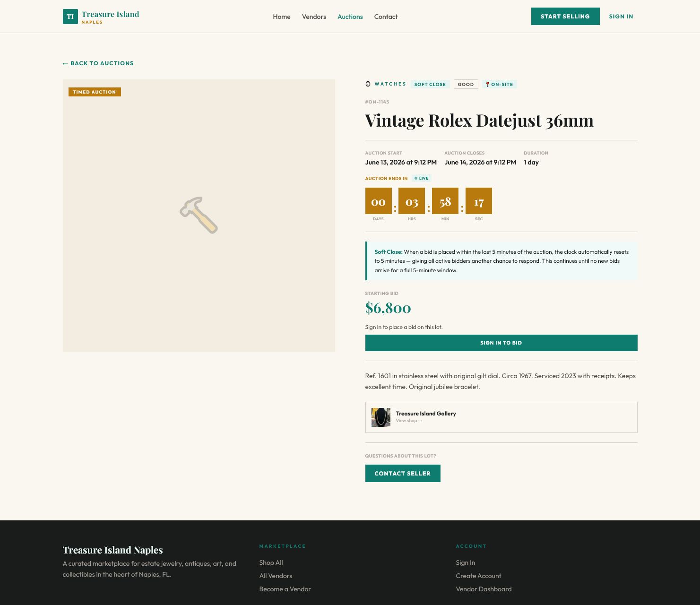Open Vendor Dashboard footer link

coord(484,589)
